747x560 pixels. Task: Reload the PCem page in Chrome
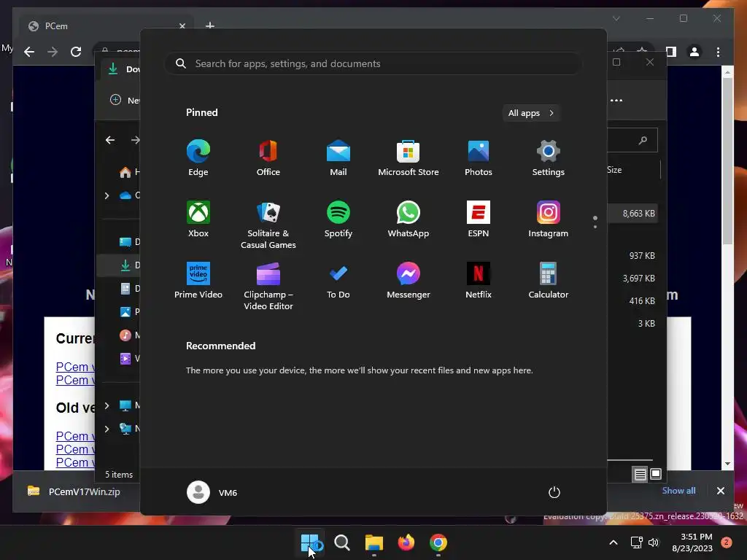(x=76, y=52)
